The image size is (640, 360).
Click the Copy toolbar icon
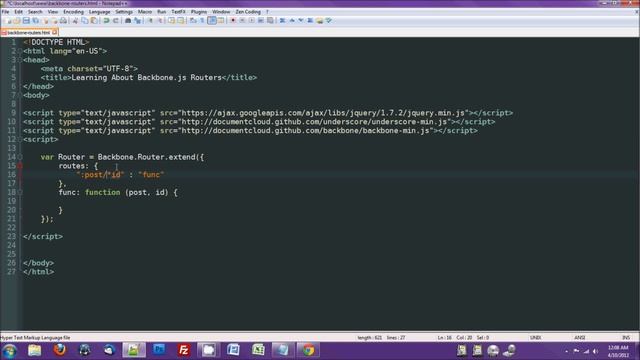click(85, 20)
